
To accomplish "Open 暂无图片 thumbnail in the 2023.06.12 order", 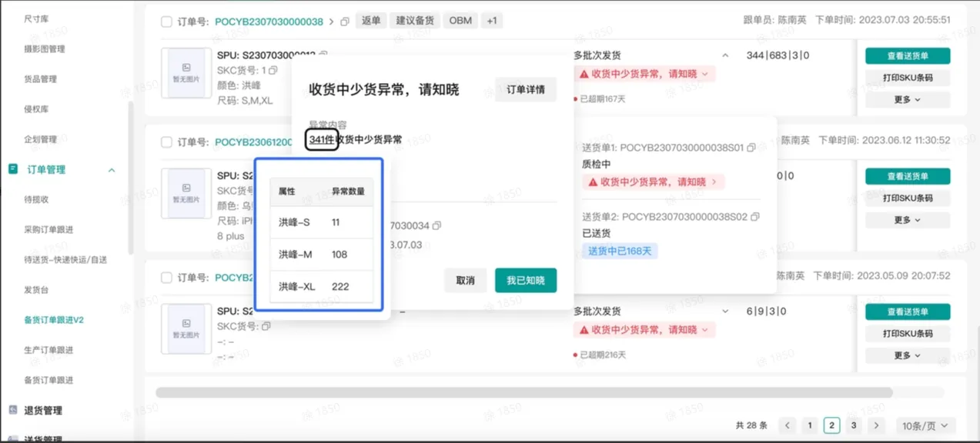I will coord(186,193).
